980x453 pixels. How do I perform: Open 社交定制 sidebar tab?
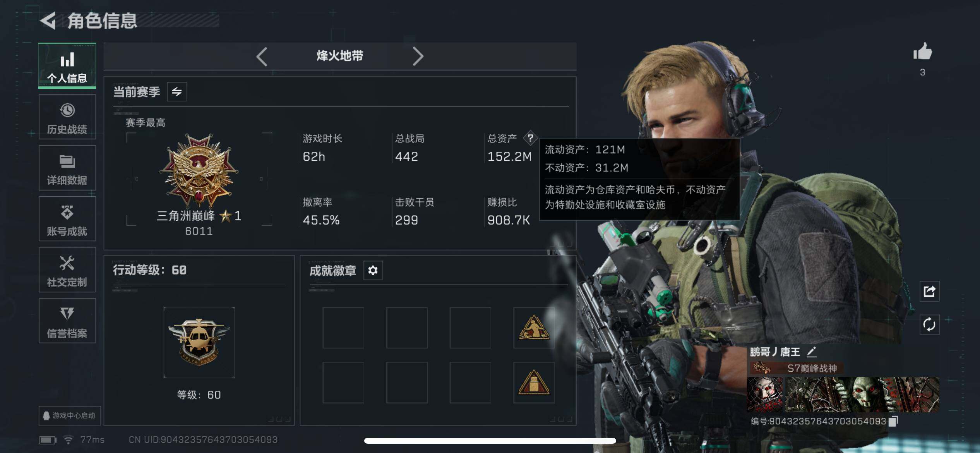tap(67, 270)
